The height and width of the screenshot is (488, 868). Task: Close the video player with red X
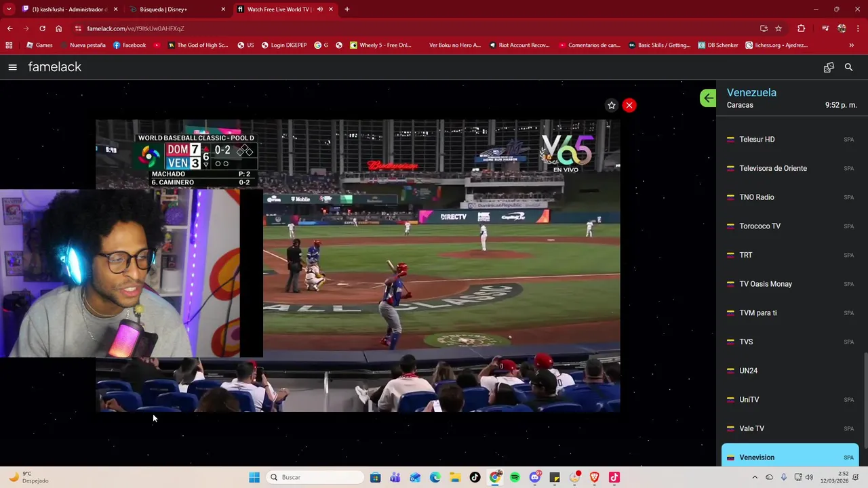click(629, 105)
